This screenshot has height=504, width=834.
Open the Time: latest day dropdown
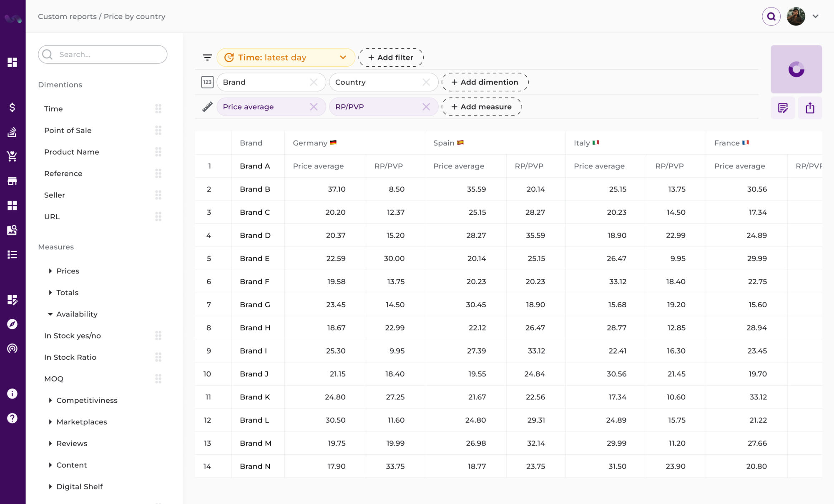(x=286, y=58)
